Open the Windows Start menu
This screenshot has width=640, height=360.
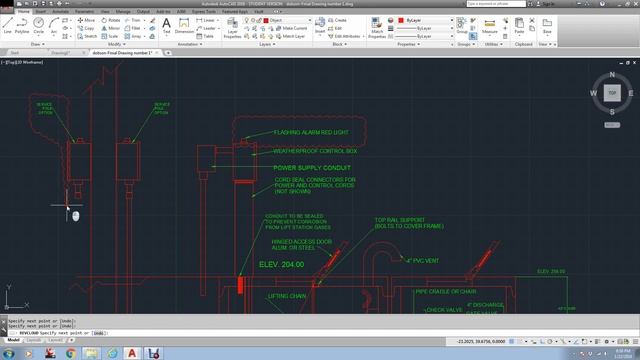[9, 353]
